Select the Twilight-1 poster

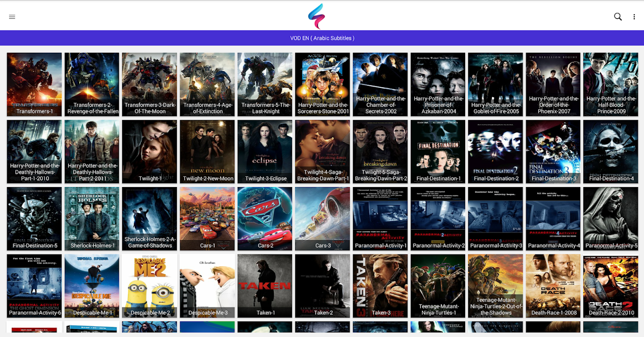pos(150,152)
